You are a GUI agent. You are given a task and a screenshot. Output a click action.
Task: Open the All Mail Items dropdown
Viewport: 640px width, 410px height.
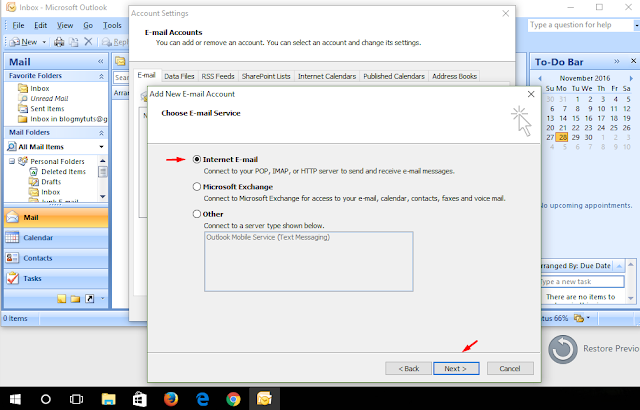101,147
